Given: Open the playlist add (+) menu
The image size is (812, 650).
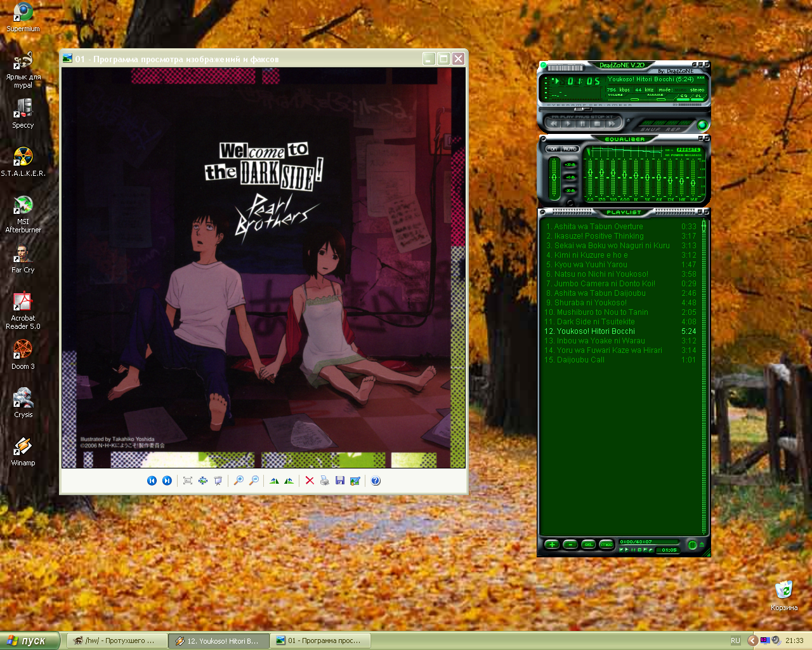Looking at the screenshot, I should 552,545.
